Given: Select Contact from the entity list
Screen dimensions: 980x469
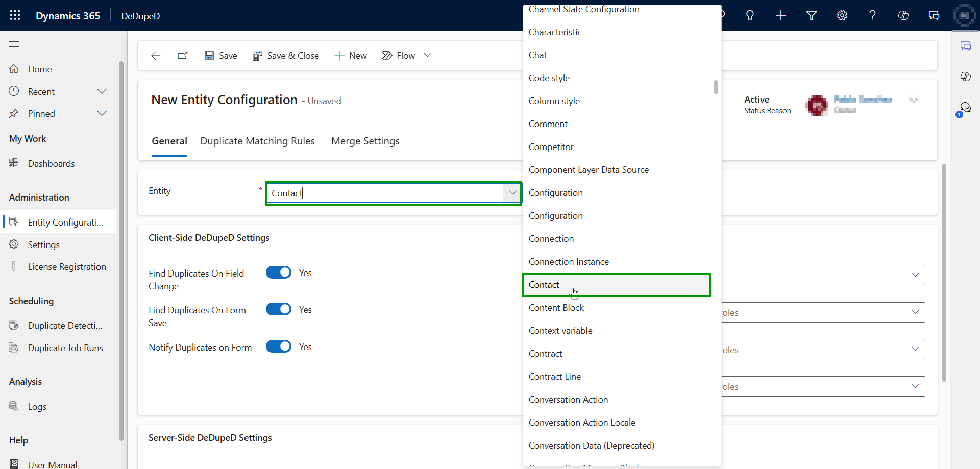Looking at the screenshot, I should [x=544, y=285].
